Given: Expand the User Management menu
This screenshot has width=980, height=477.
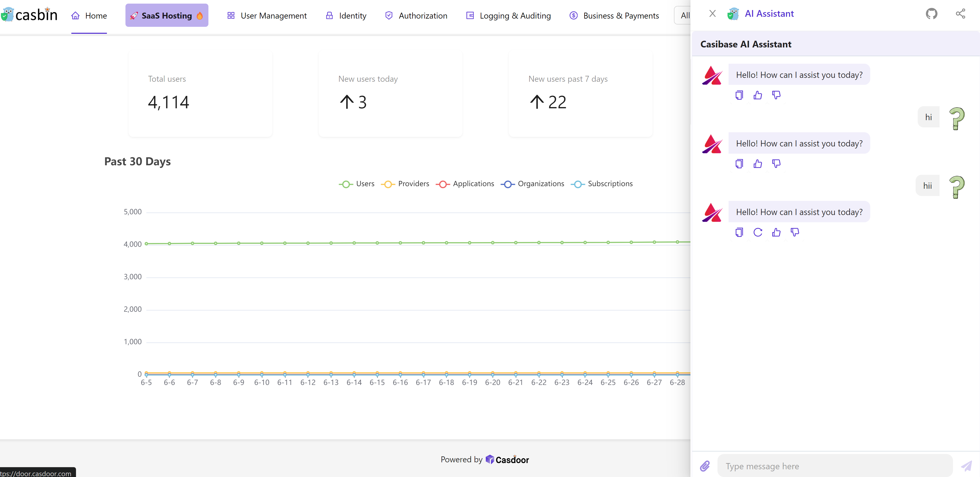Looking at the screenshot, I should [x=267, y=16].
